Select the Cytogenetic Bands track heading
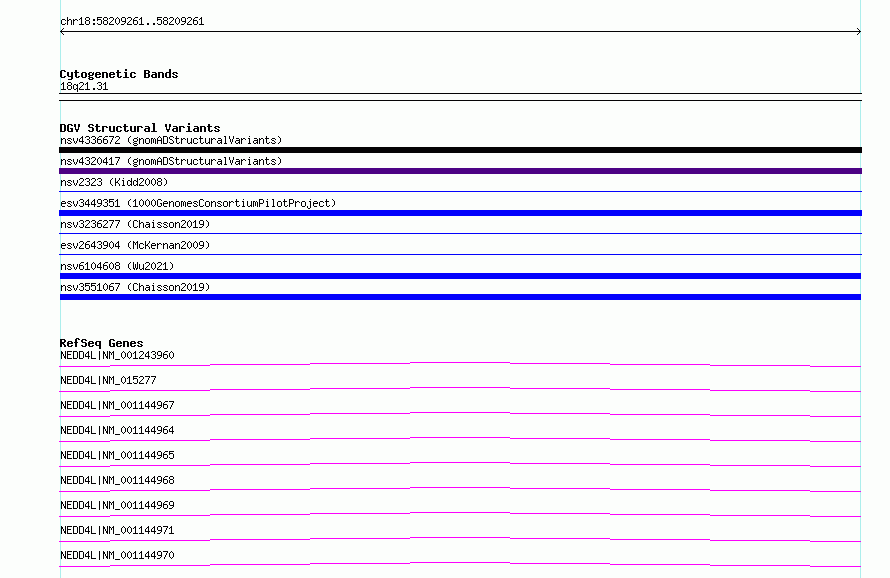Image resolution: width=890 pixels, height=578 pixels. pyautogui.click(x=119, y=74)
